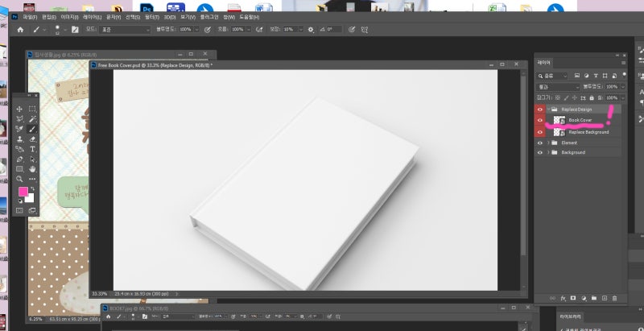The image size is (644, 331).
Task: Select the Eraser tool
Action: tap(32, 139)
